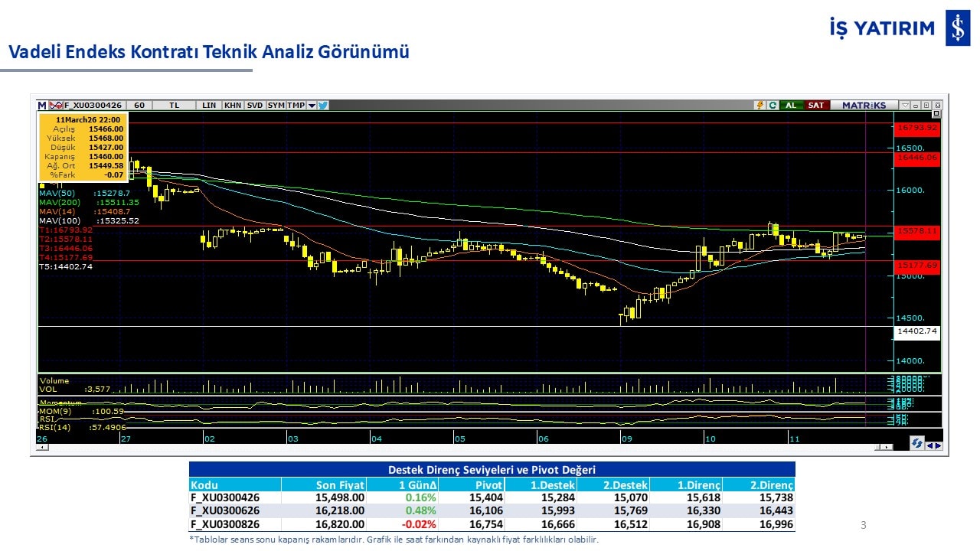Click the F_XU0300426 symbol field
The width and height of the screenshot is (980, 551).
click(93, 106)
